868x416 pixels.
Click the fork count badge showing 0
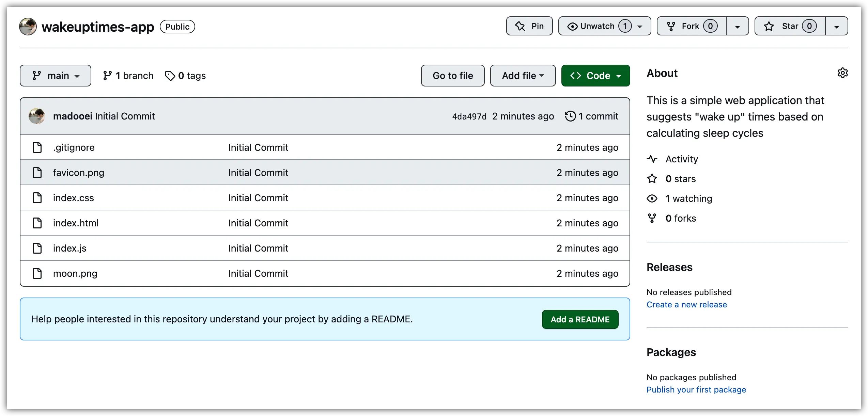(x=710, y=26)
